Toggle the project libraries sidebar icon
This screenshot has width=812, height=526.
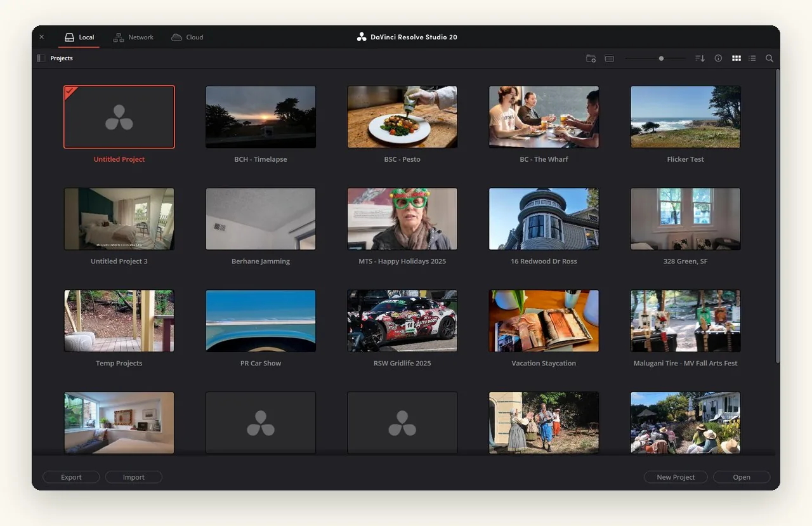(41, 58)
